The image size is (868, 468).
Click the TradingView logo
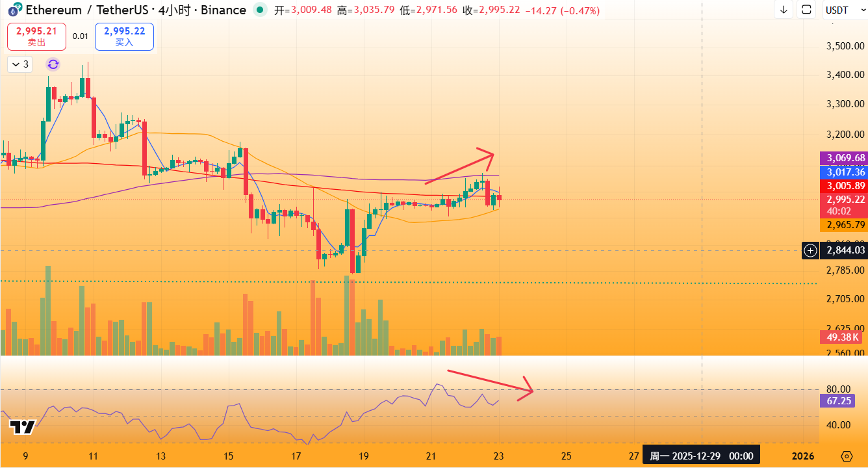[x=22, y=427]
